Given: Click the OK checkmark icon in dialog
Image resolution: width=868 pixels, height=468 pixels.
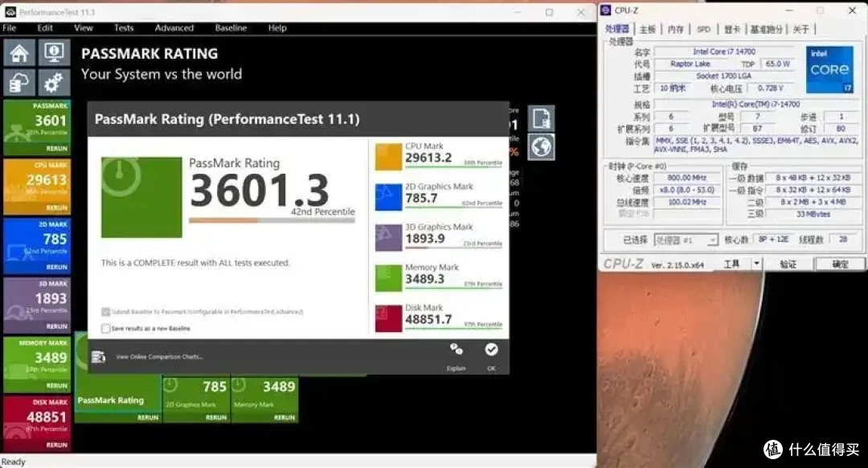Looking at the screenshot, I should point(491,350).
